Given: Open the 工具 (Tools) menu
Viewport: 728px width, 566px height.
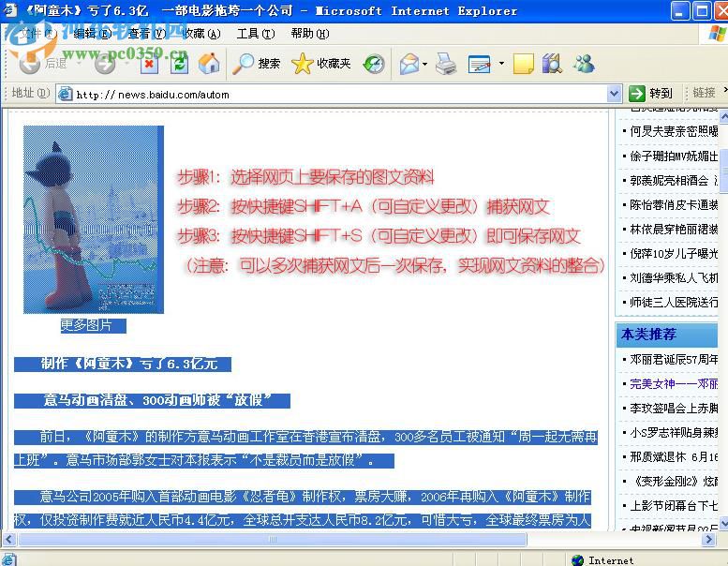Looking at the screenshot, I should coord(256,34).
